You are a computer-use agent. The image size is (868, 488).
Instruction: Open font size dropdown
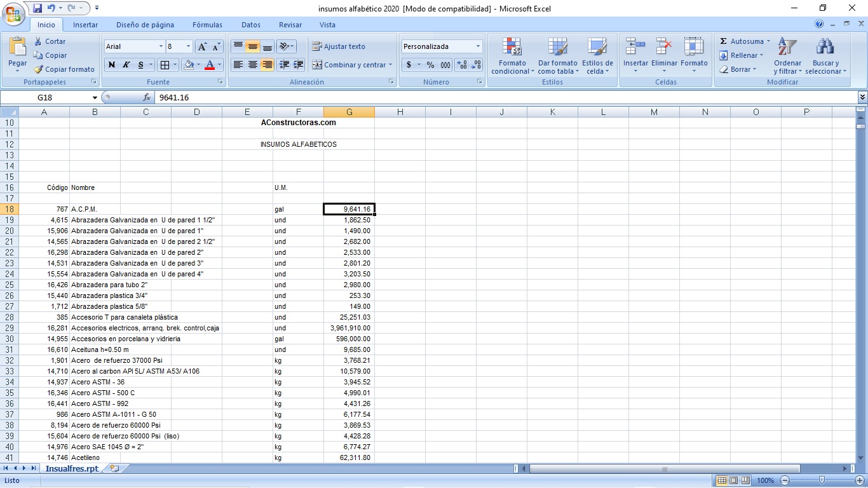point(189,46)
